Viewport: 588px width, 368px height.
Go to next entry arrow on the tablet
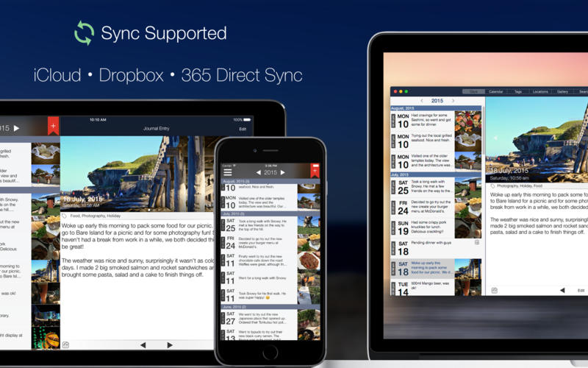click(x=170, y=344)
